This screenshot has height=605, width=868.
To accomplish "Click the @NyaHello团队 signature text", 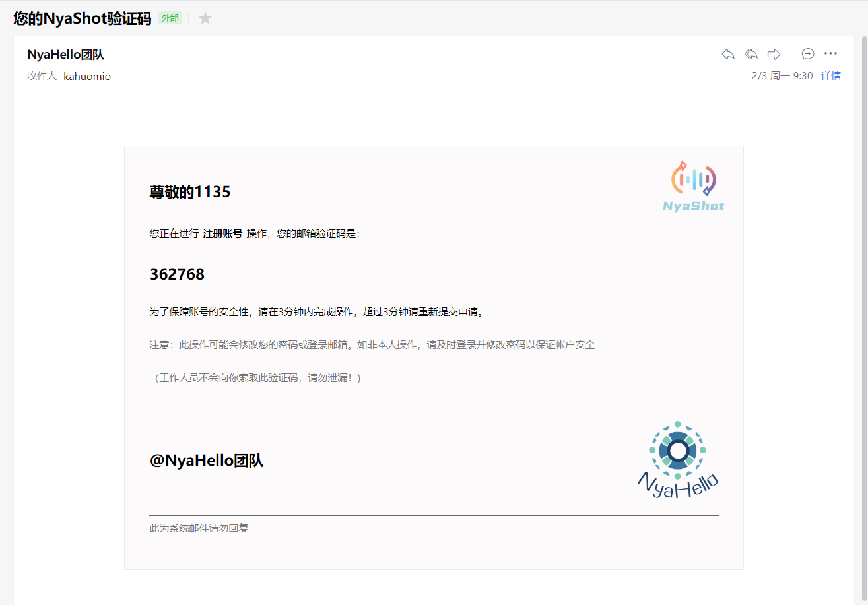I will pyautogui.click(x=207, y=461).
